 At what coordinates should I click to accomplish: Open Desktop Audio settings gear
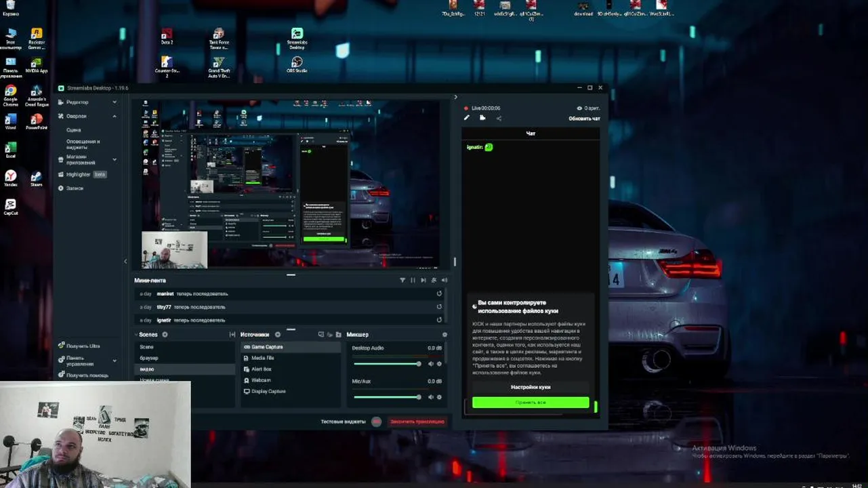pos(439,364)
